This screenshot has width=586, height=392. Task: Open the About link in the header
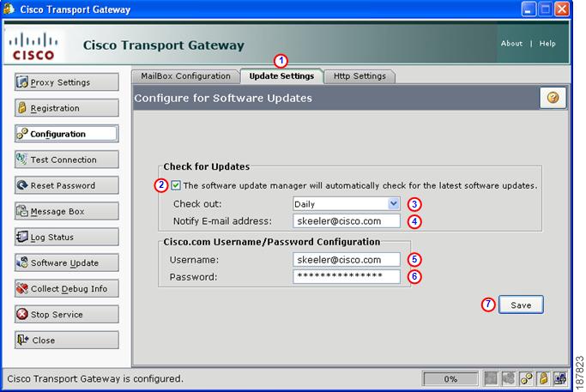point(511,44)
